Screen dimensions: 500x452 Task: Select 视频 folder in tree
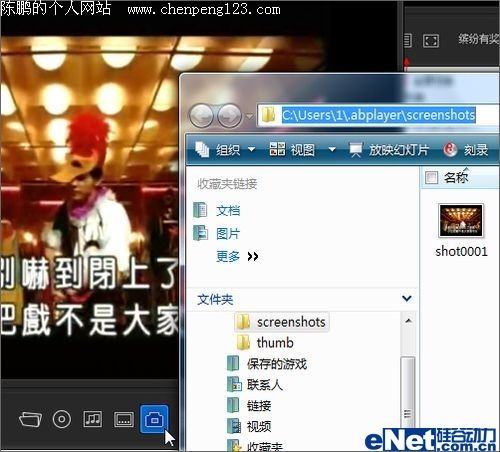[249, 426]
